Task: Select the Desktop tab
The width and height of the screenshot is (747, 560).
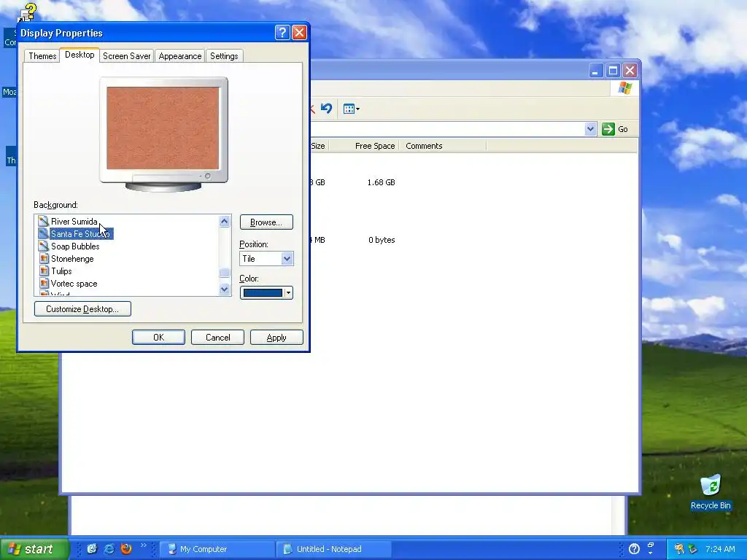Action: tap(80, 55)
